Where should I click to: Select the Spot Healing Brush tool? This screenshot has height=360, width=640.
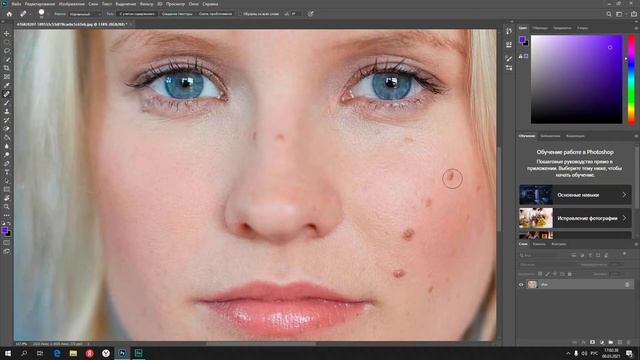click(7, 94)
